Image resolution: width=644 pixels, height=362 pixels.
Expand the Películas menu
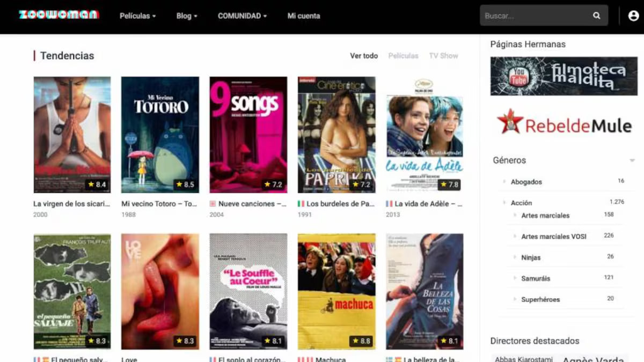point(137,16)
